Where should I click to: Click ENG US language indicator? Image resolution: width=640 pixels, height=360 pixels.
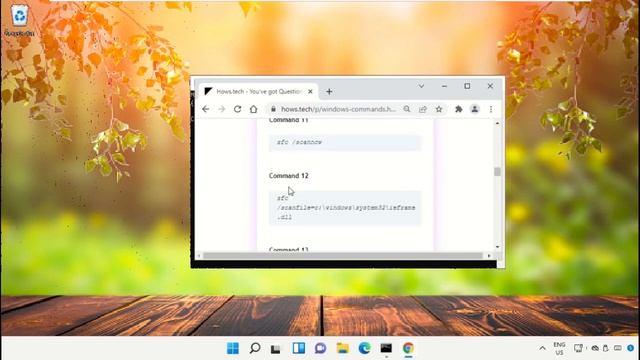(x=559, y=348)
